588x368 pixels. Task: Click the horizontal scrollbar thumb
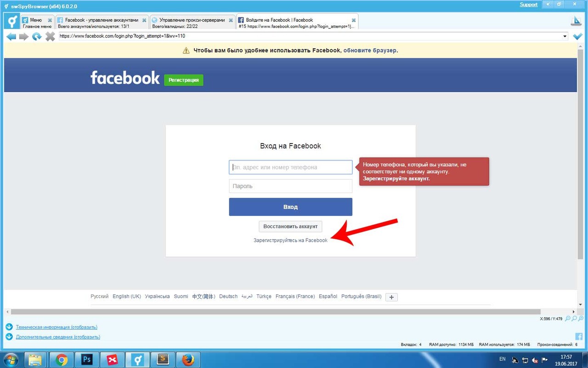point(276,311)
